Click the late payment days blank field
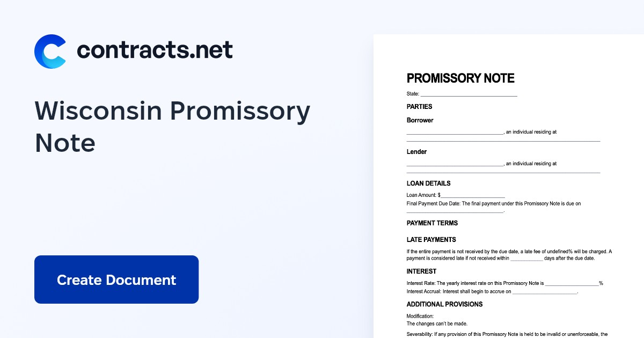Image resolution: width=644 pixels, height=338 pixels. tap(526, 259)
